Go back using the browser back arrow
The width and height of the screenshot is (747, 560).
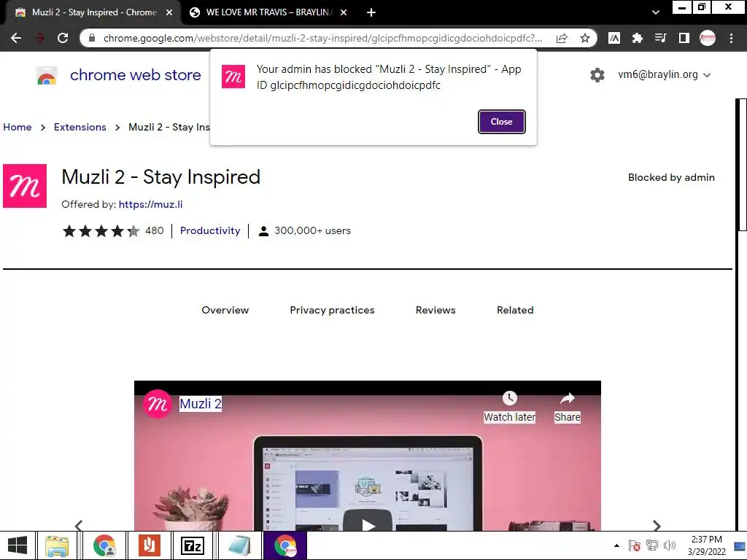point(16,38)
